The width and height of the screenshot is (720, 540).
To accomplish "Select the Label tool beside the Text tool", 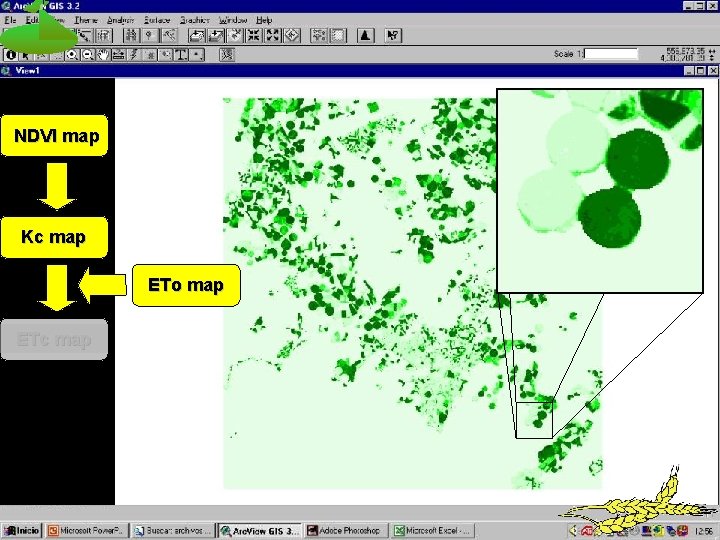I will 166,55.
